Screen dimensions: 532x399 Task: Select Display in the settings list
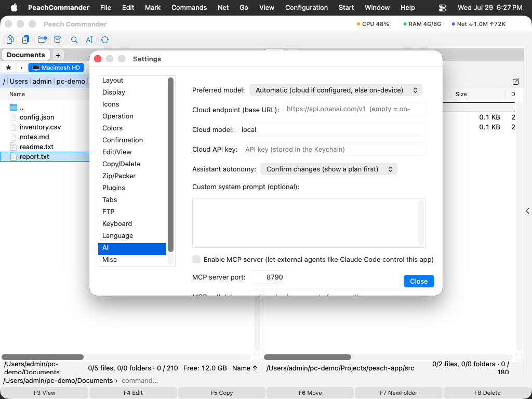click(x=132, y=92)
